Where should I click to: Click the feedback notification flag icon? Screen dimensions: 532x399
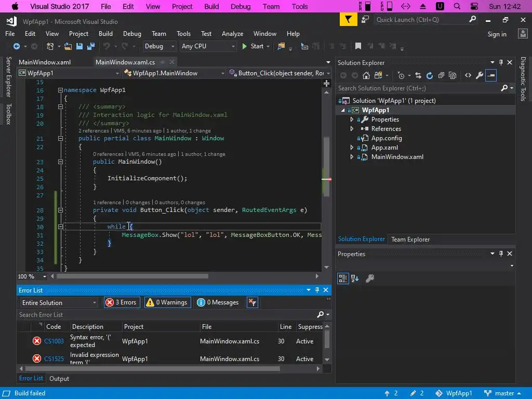click(348, 20)
